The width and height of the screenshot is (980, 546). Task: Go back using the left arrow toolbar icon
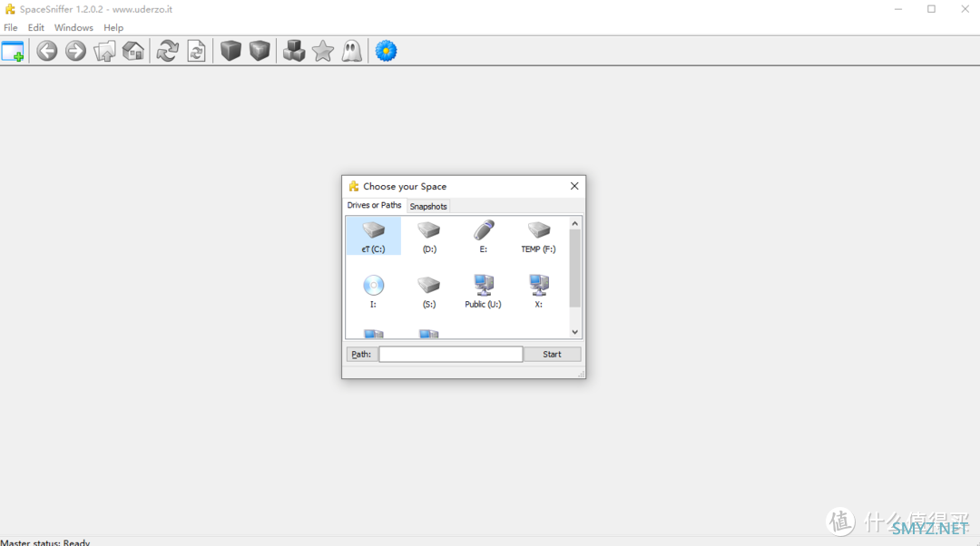click(x=47, y=51)
